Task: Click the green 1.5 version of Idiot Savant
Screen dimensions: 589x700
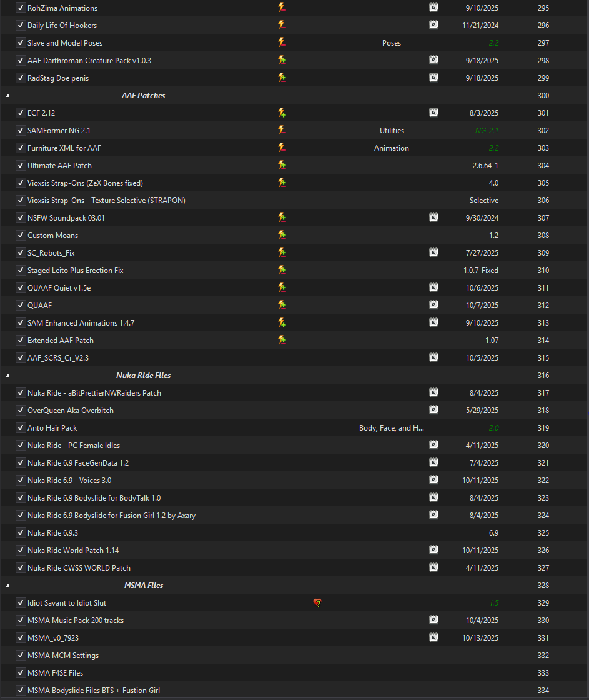Action: [x=494, y=602]
